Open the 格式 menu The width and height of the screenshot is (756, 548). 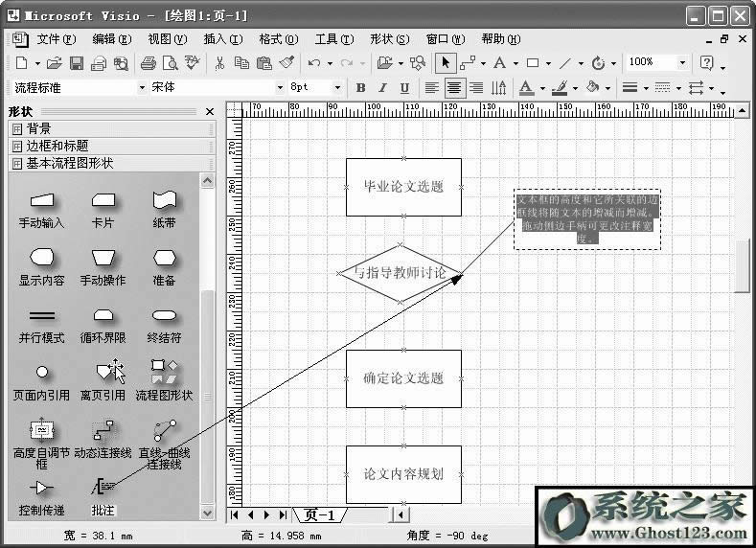pos(278,39)
